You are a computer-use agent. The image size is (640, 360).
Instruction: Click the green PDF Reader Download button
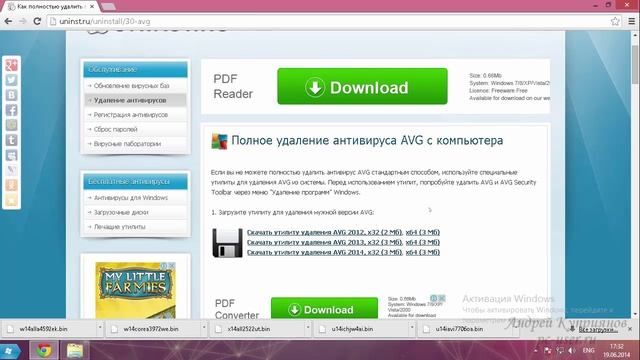[x=362, y=87]
